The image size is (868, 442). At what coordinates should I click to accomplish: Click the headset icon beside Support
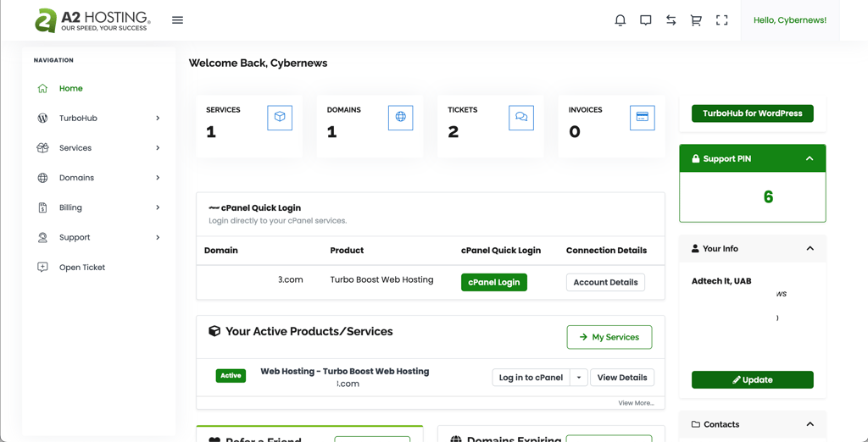coord(42,238)
